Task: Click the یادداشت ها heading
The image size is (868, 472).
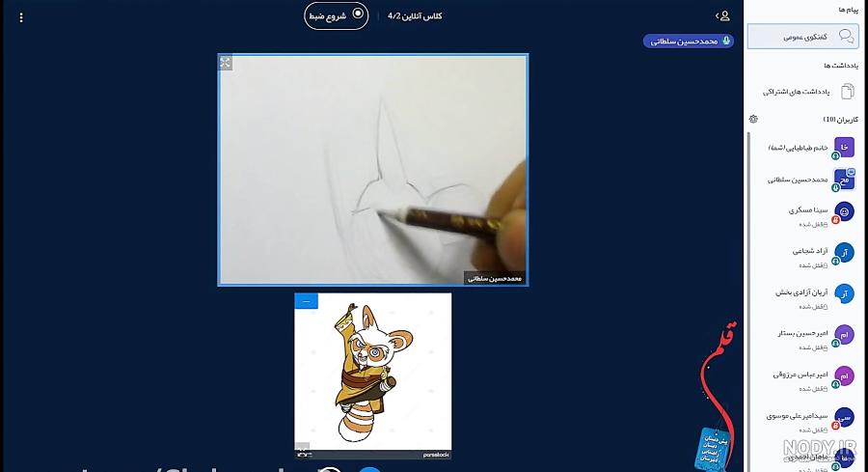Action: [841, 66]
